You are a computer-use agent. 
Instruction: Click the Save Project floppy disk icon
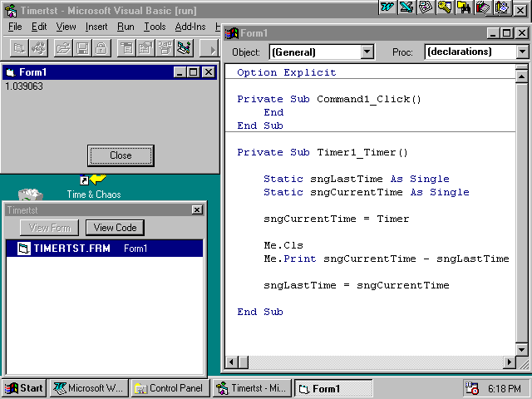pyautogui.click(x=82, y=48)
